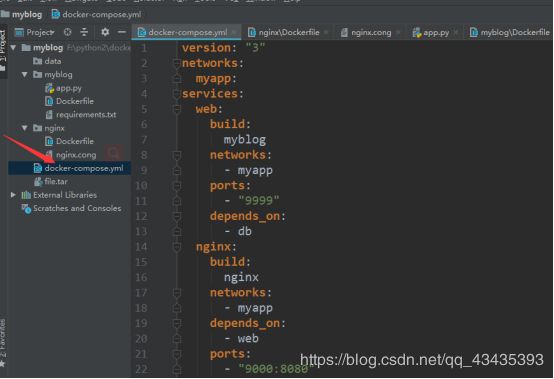Click the data folder icon in project tree
Image resolution: width=554 pixels, height=379 pixels.
point(38,61)
